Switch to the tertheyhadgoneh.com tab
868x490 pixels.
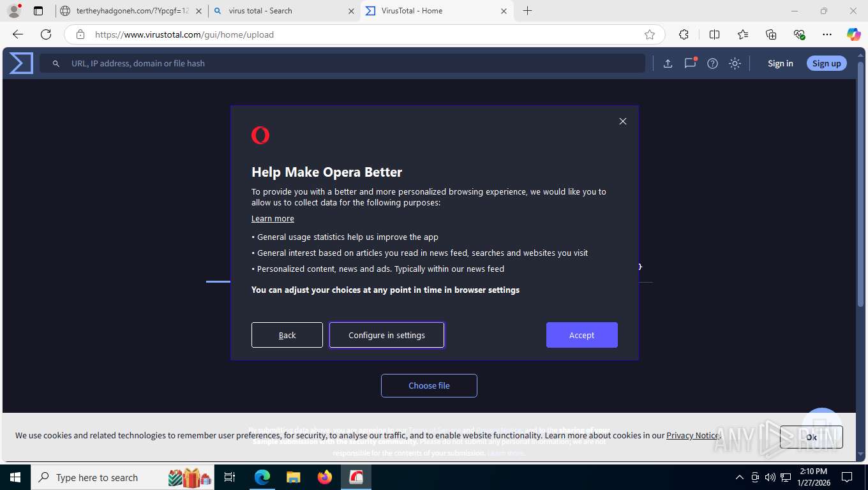tap(132, 11)
